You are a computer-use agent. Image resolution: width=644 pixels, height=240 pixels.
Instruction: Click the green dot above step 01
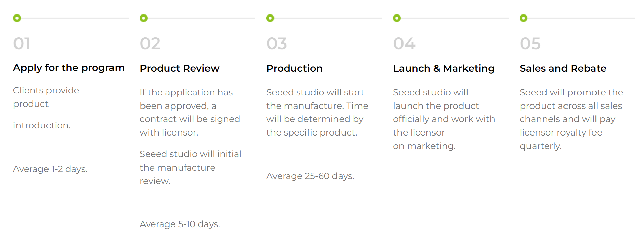pyautogui.click(x=17, y=18)
